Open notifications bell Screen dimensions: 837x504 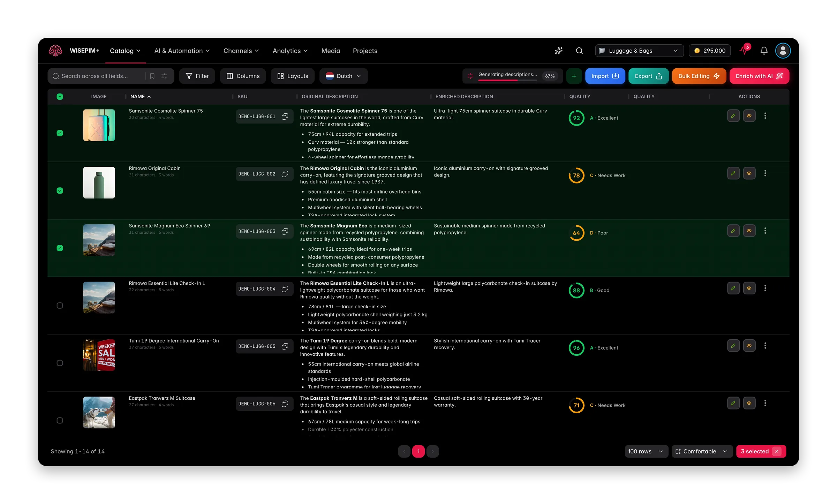(764, 51)
